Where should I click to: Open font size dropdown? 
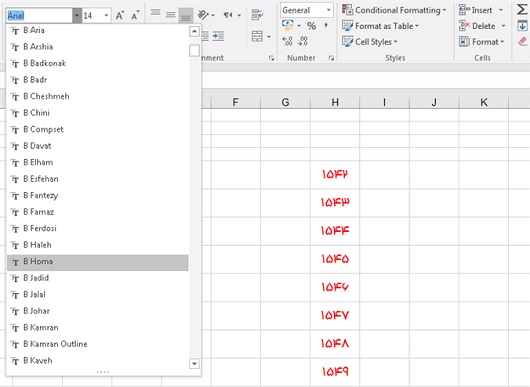pos(106,16)
